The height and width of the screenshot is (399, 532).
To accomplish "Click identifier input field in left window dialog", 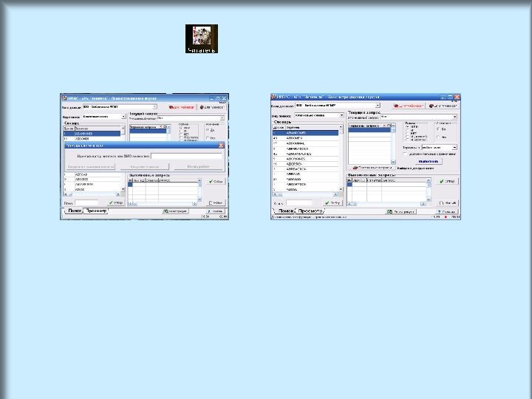I will [x=186, y=156].
